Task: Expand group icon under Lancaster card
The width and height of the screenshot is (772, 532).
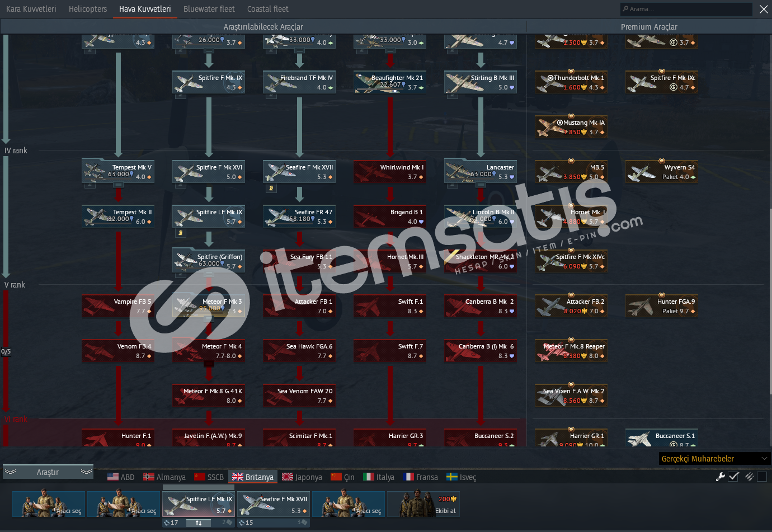Action: (481, 185)
